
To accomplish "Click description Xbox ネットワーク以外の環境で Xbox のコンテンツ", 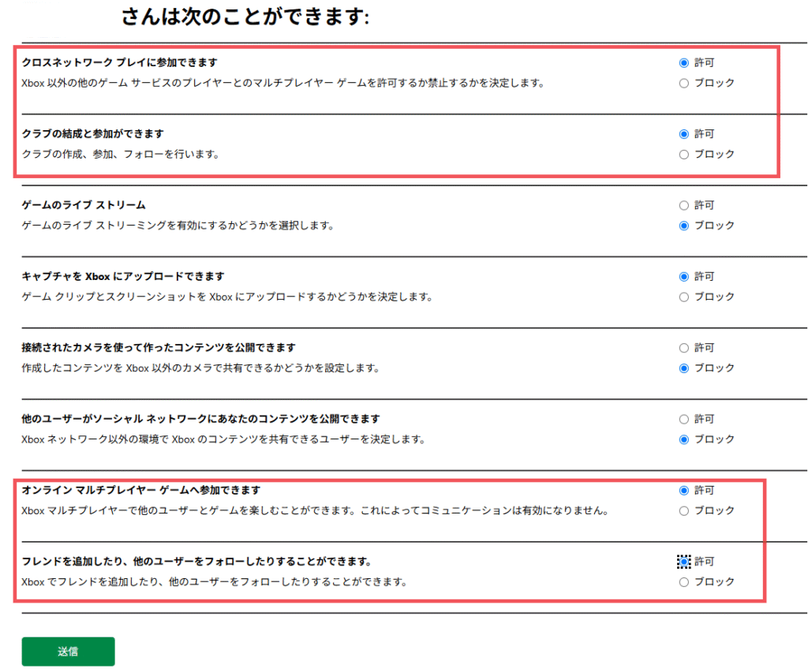I will pos(223,439).
